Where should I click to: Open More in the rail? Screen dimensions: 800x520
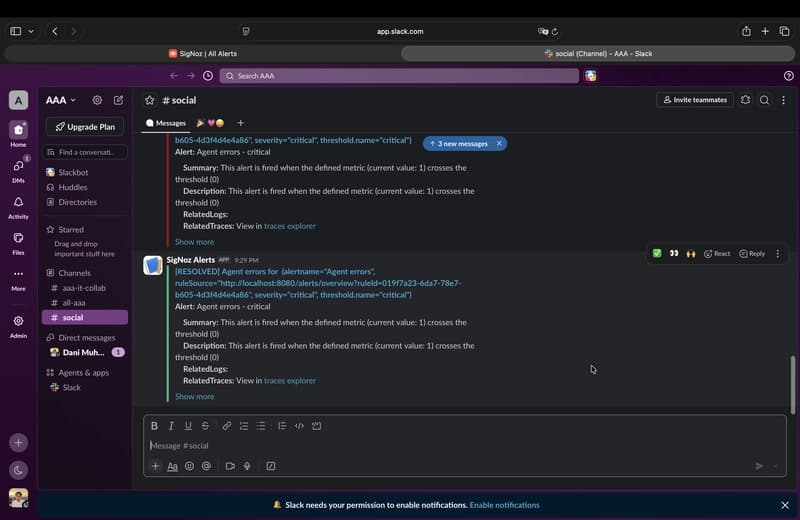pos(18,279)
